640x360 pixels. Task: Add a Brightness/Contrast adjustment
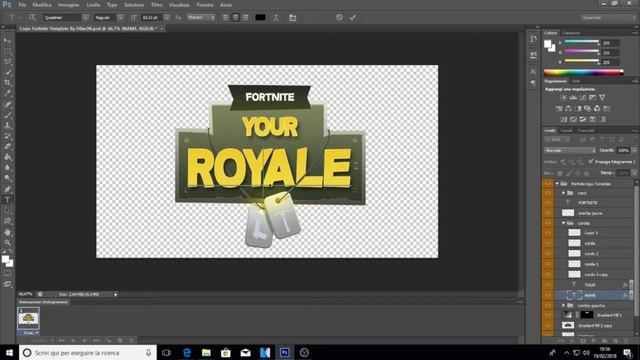click(x=563, y=98)
